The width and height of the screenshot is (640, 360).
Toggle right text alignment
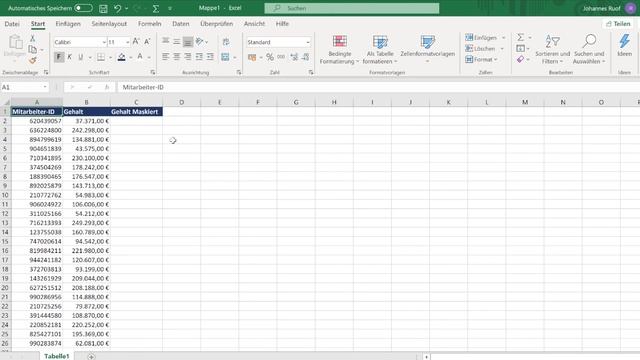(187, 57)
